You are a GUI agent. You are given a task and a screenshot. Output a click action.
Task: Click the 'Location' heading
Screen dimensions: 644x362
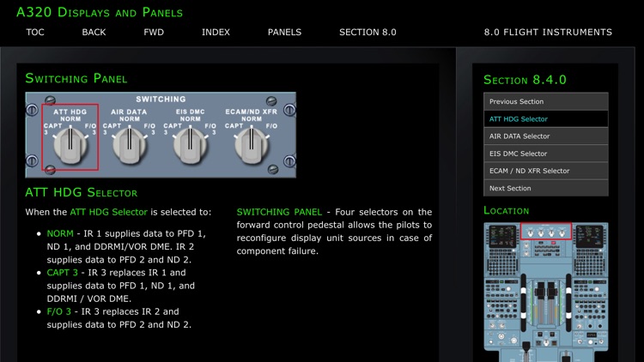[507, 210]
